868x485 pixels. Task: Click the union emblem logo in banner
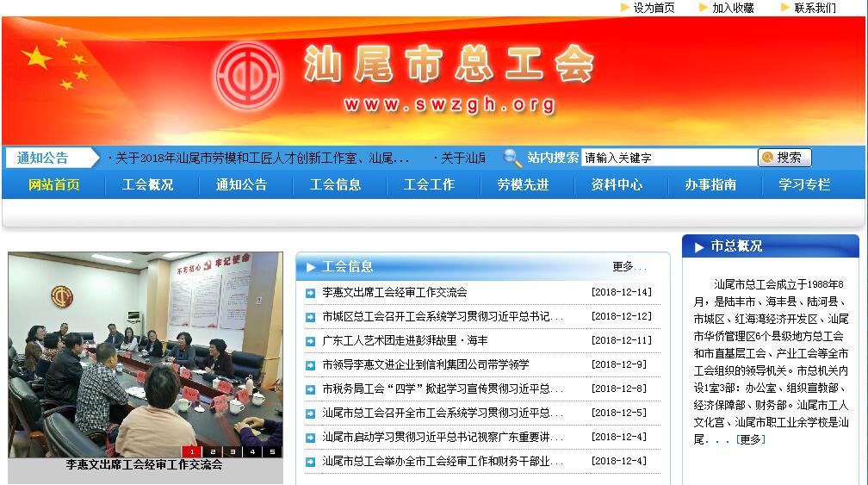[247, 75]
